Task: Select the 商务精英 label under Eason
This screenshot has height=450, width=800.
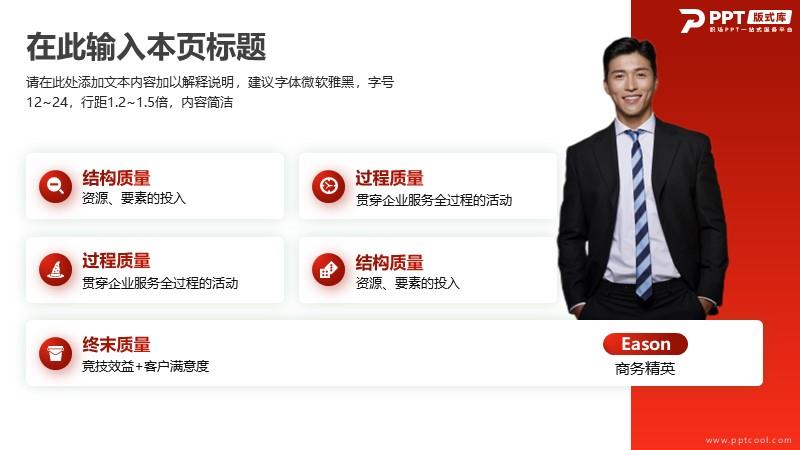Action: [x=645, y=368]
